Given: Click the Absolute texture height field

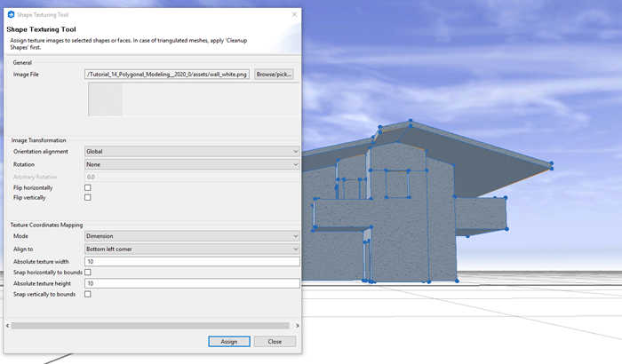Looking at the screenshot, I should point(192,283).
